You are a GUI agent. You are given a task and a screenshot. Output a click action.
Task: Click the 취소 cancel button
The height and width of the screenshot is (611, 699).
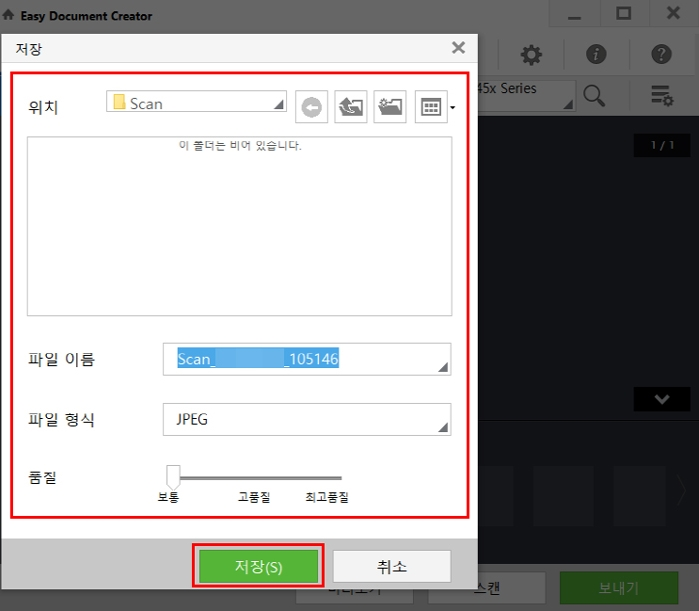[392, 566]
